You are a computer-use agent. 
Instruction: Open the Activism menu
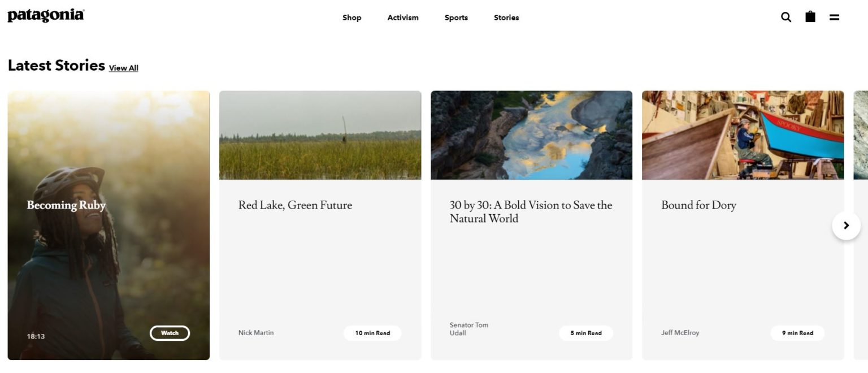(x=403, y=18)
